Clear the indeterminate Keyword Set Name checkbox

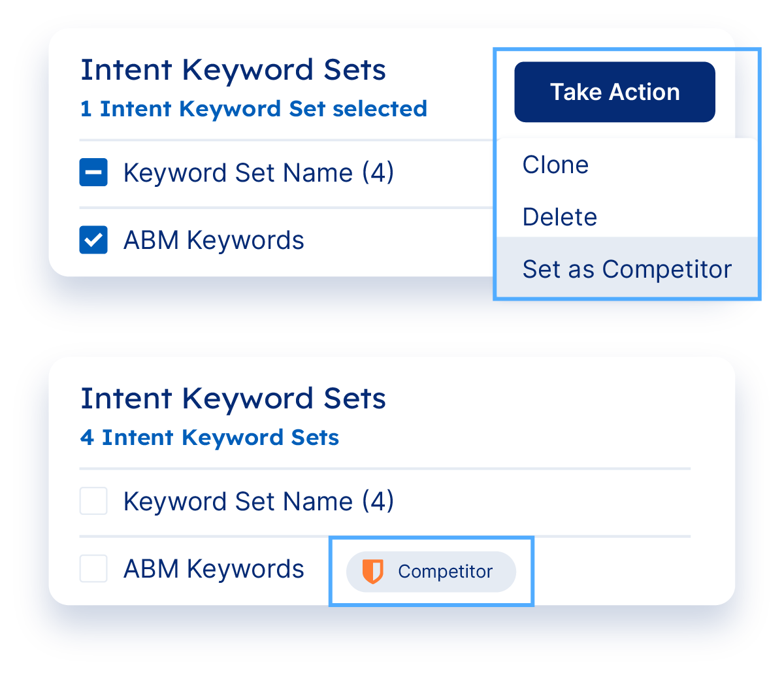tap(93, 173)
